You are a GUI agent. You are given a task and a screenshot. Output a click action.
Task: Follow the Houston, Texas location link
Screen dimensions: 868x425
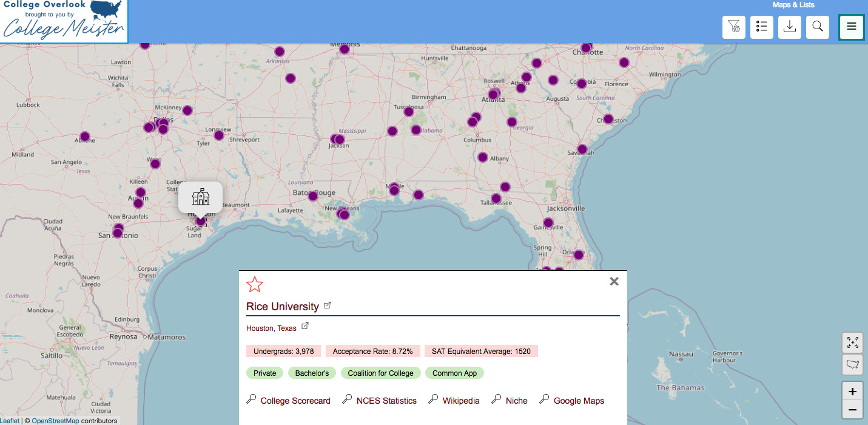click(271, 328)
